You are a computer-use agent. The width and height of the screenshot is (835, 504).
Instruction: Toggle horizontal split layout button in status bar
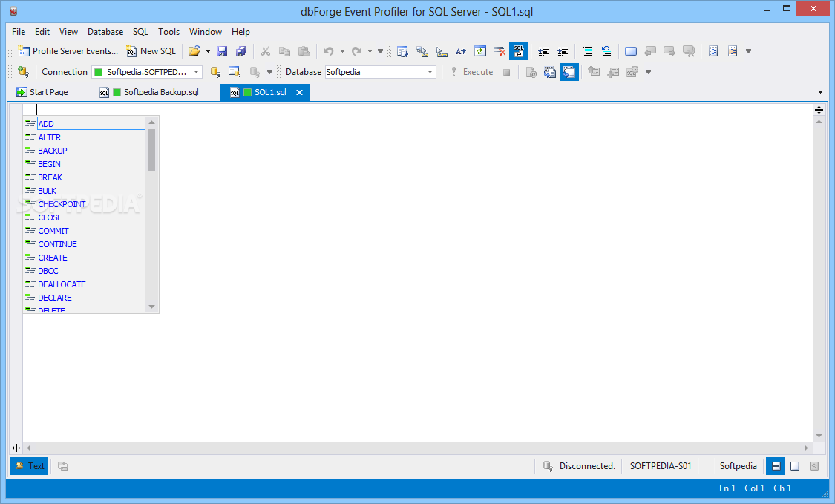(x=776, y=466)
